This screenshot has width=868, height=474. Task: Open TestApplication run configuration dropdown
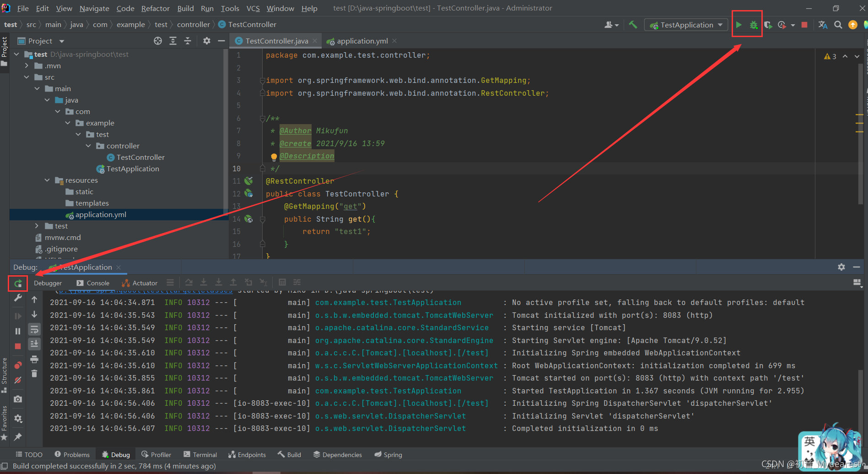coord(686,25)
